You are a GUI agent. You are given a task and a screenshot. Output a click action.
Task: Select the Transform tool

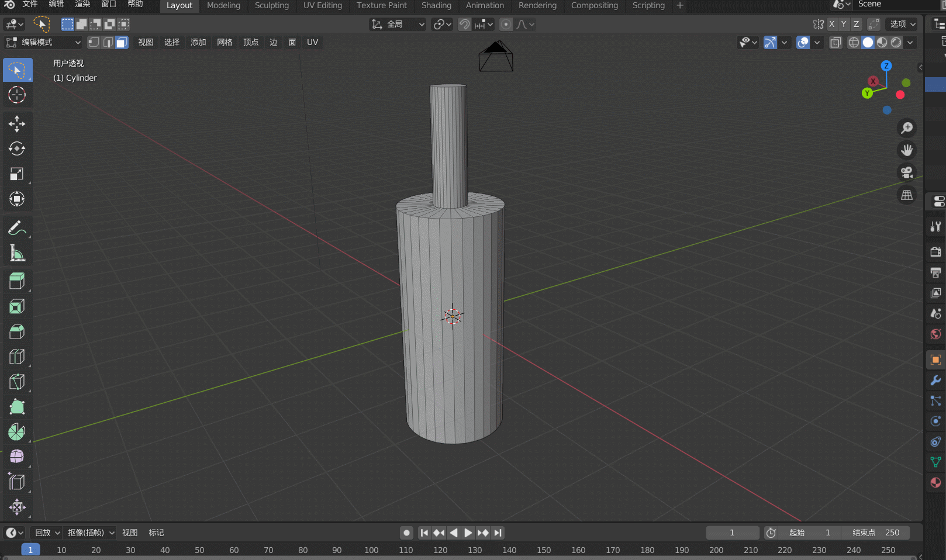click(17, 199)
